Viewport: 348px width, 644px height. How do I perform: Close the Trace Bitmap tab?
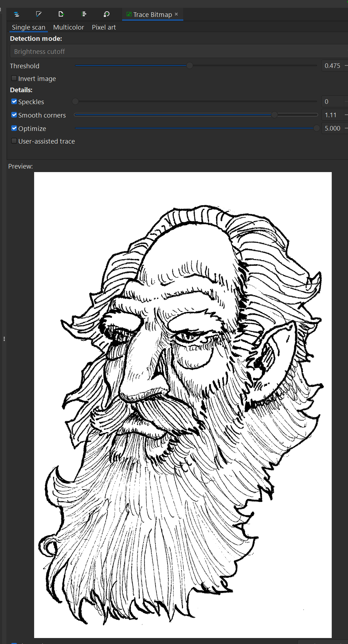click(x=176, y=14)
